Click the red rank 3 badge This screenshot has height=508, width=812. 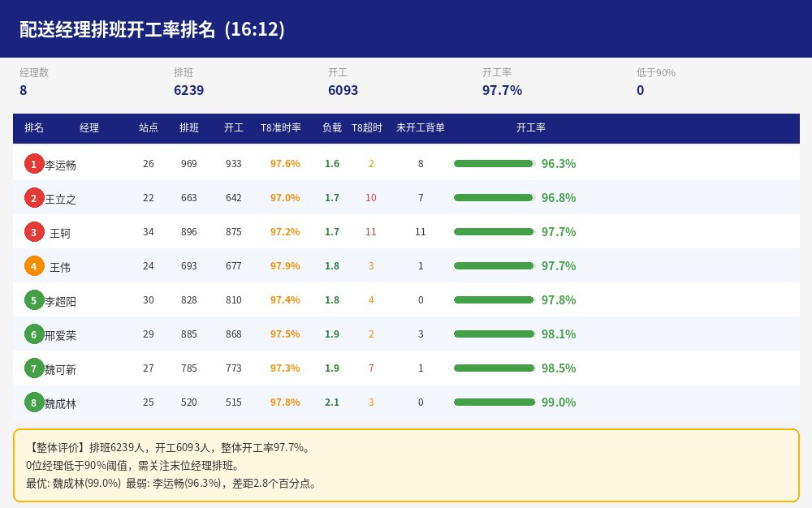(x=34, y=232)
